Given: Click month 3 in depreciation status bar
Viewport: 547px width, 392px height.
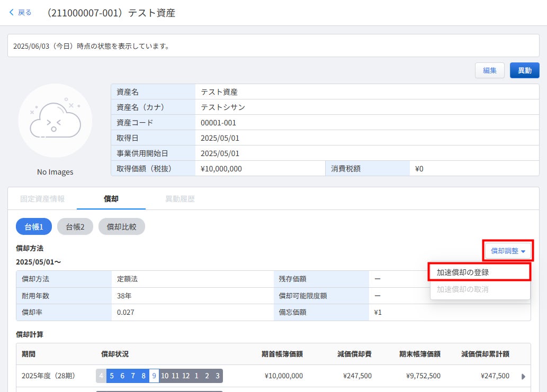Looking at the screenshot, I should pyautogui.click(x=218, y=376).
